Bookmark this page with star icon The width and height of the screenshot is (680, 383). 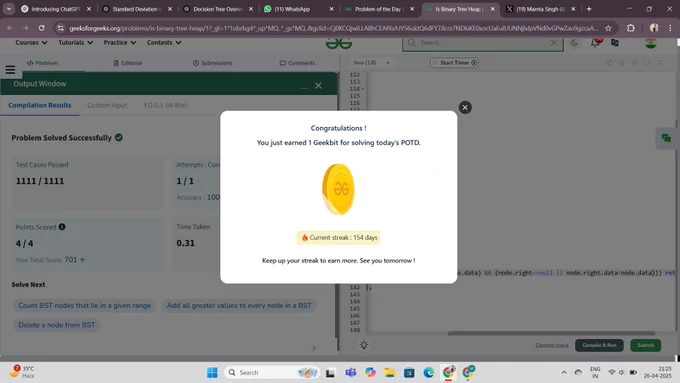tap(608, 28)
